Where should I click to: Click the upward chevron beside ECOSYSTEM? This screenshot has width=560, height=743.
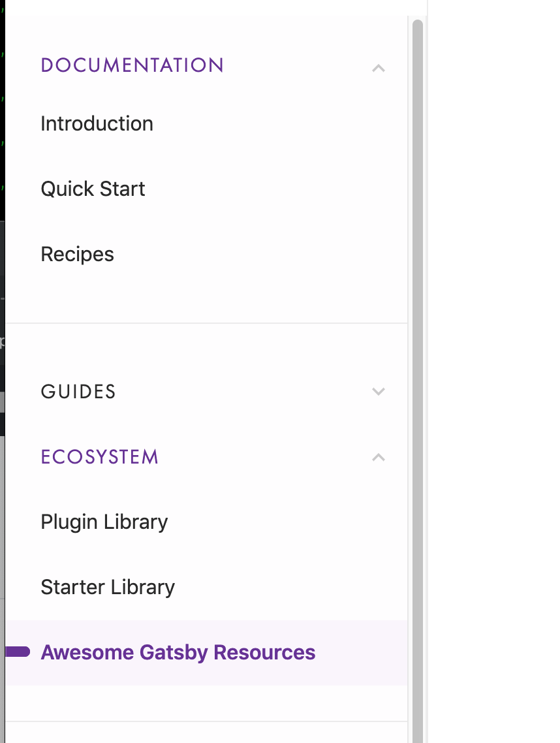tap(379, 457)
